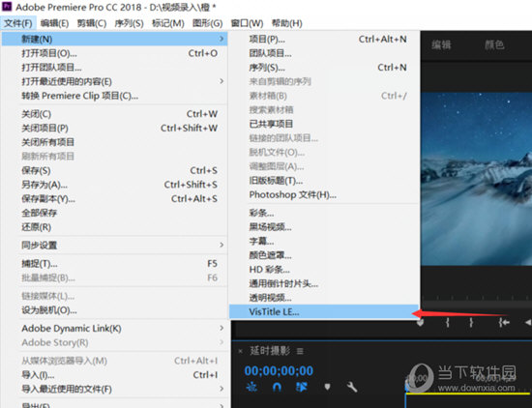The width and height of the screenshot is (532, 408).
Task: Choose 打开项目(O)... menu item
Action: coord(114,53)
